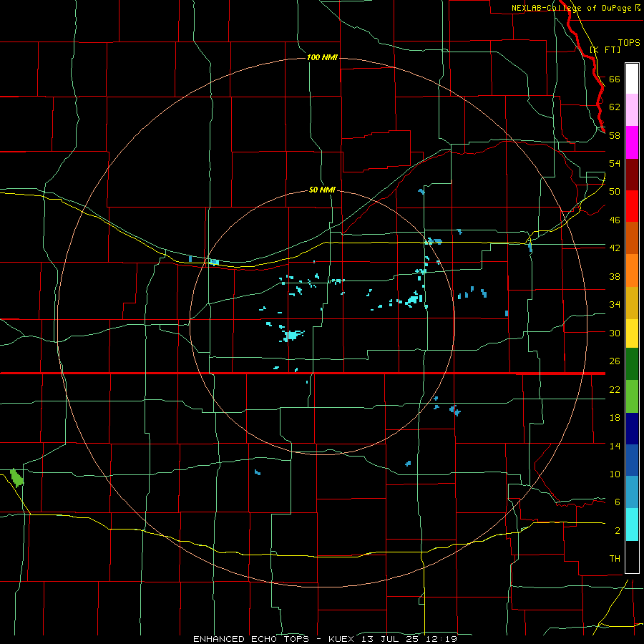The height and width of the screenshot is (644, 644).
Task: Click the cyan swatch on the scale
Action: [x=632, y=525]
